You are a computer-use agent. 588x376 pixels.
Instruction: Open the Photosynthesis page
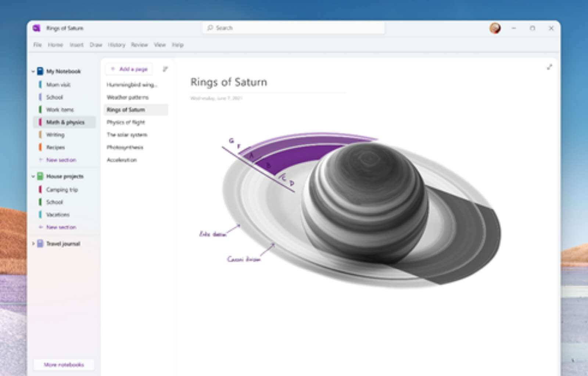click(125, 147)
